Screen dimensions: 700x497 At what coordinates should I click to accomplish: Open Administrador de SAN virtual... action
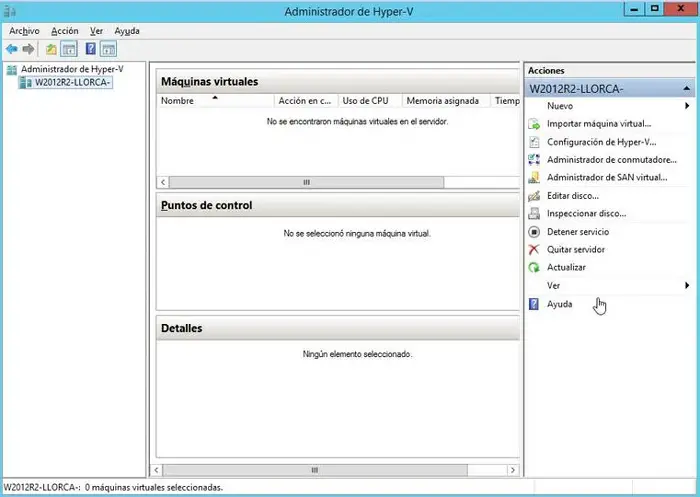(x=607, y=178)
